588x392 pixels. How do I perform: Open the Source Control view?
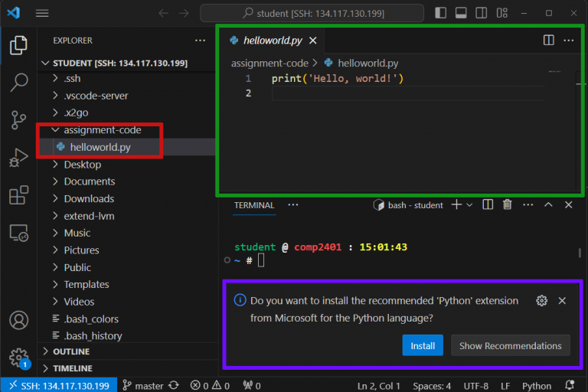click(x=18, y=120)
